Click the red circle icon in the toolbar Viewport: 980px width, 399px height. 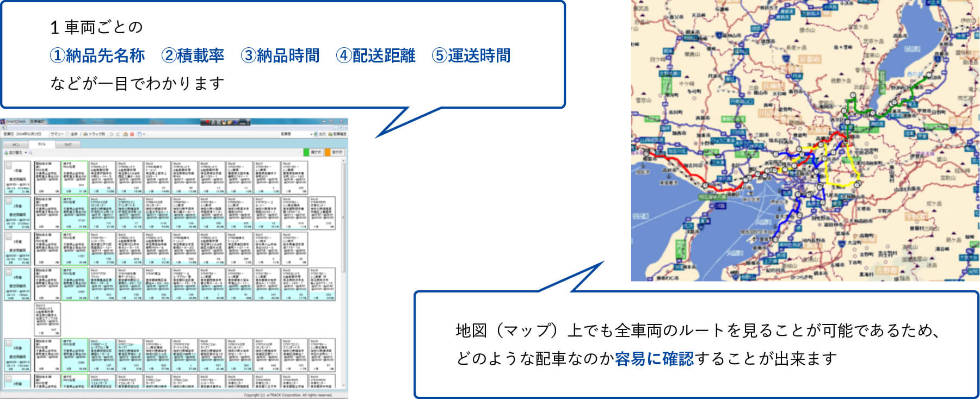[132, 134]
